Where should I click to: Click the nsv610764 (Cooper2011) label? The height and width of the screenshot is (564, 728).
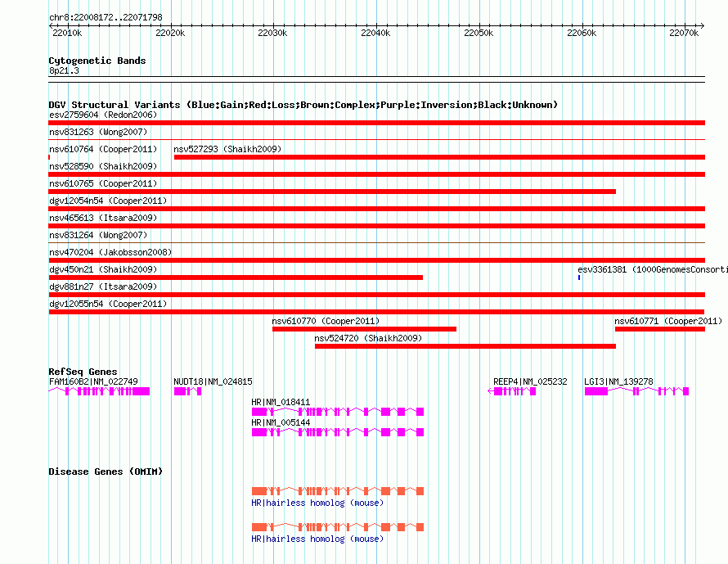click(103, 149)
